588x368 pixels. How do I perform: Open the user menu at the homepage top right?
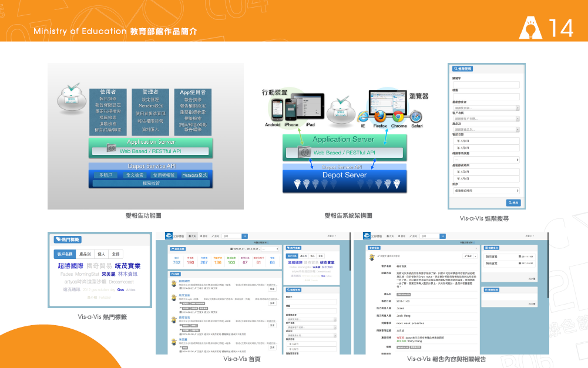coord(332,235)
